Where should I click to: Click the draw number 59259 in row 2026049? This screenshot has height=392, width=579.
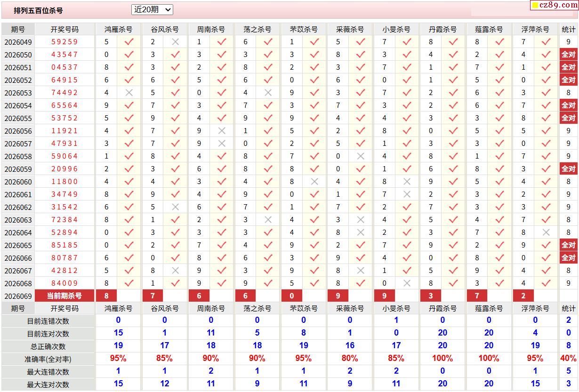tap(64, 42)
